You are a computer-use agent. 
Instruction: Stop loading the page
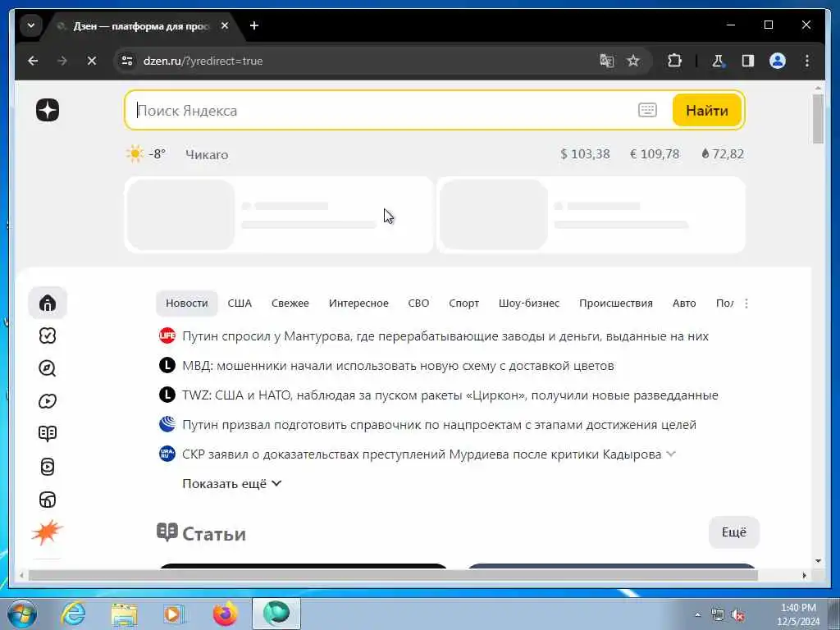click(x=92, y=61)
